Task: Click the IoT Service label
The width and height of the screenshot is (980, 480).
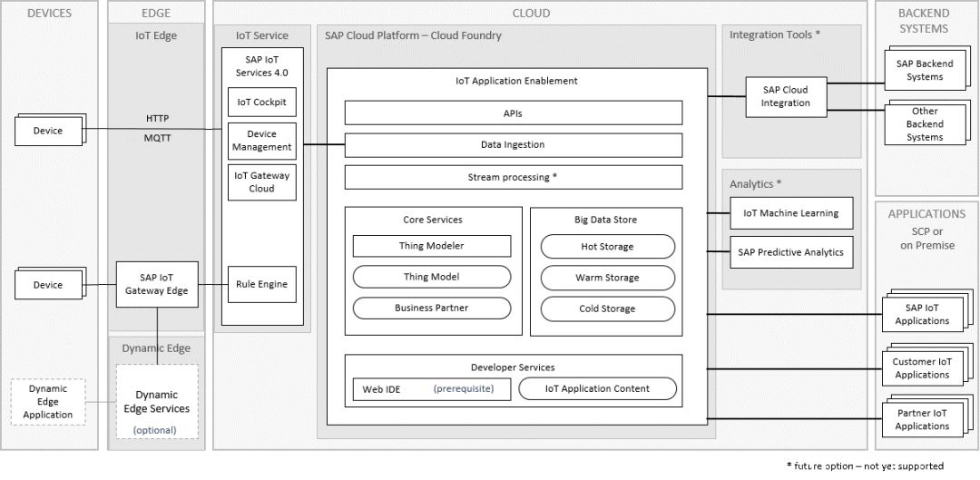Action: click(x=262, y=35)
